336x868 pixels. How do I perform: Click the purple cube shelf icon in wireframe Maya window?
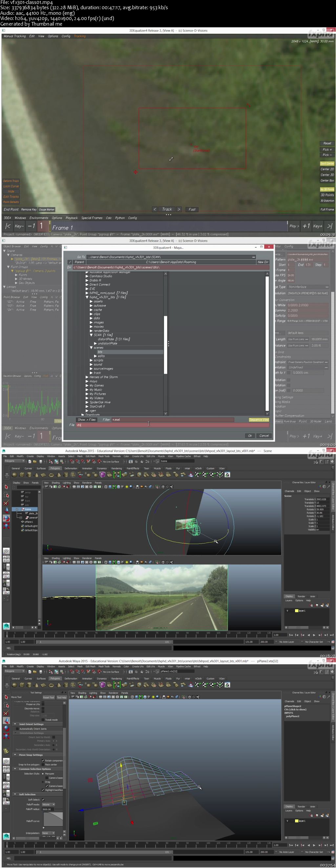103,685
